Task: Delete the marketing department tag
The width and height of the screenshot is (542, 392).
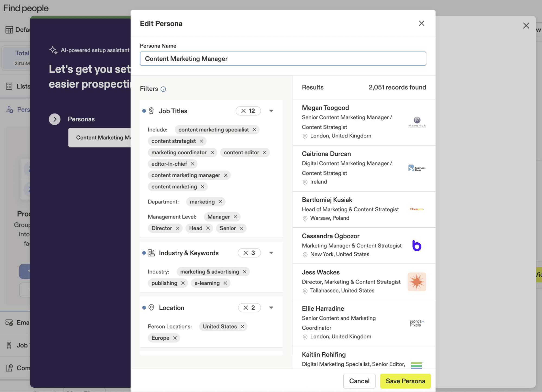Action: pyautogui.click(x=220, y=202)
